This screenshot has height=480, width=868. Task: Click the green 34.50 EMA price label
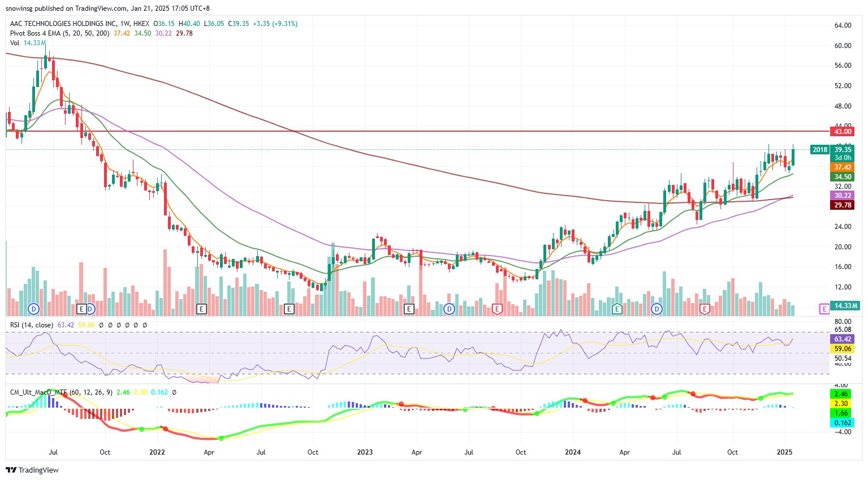click(843, 177)
